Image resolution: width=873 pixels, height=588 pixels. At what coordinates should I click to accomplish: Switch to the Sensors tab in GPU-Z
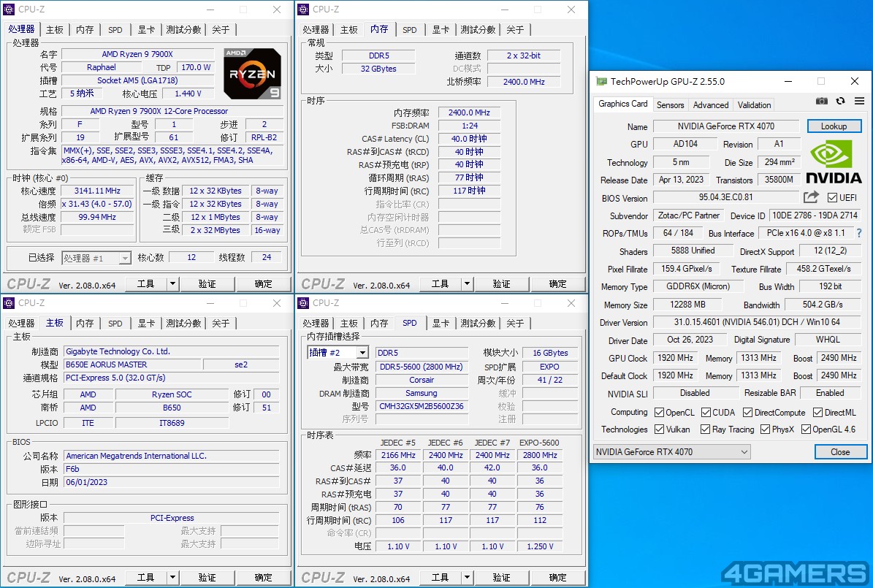(671, 104)
